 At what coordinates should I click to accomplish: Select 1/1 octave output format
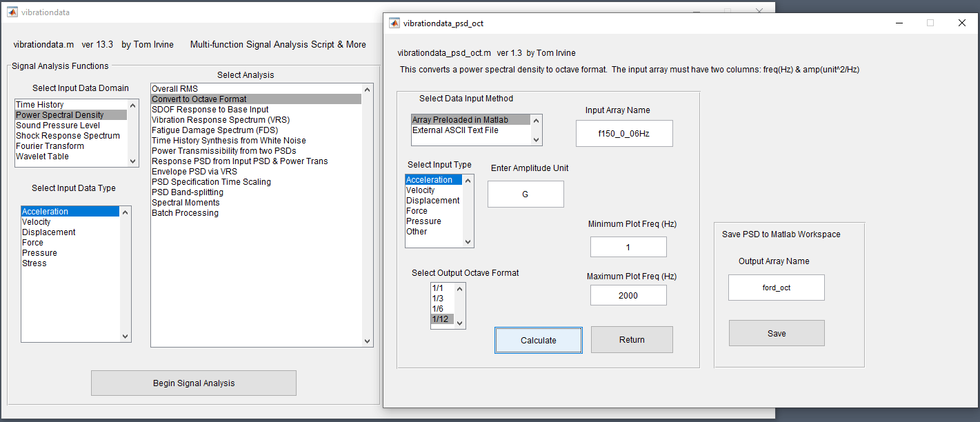(x=442, y=288)
